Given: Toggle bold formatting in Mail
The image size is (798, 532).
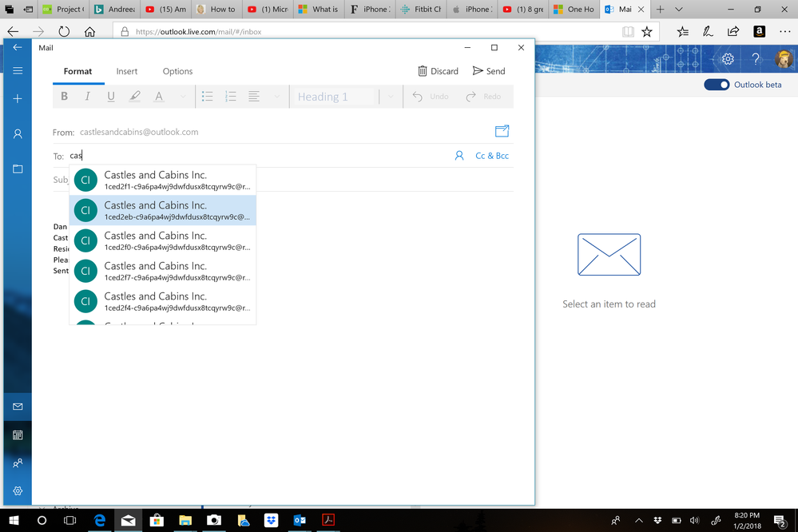Looking at the screenshot, I should [64, 96].
